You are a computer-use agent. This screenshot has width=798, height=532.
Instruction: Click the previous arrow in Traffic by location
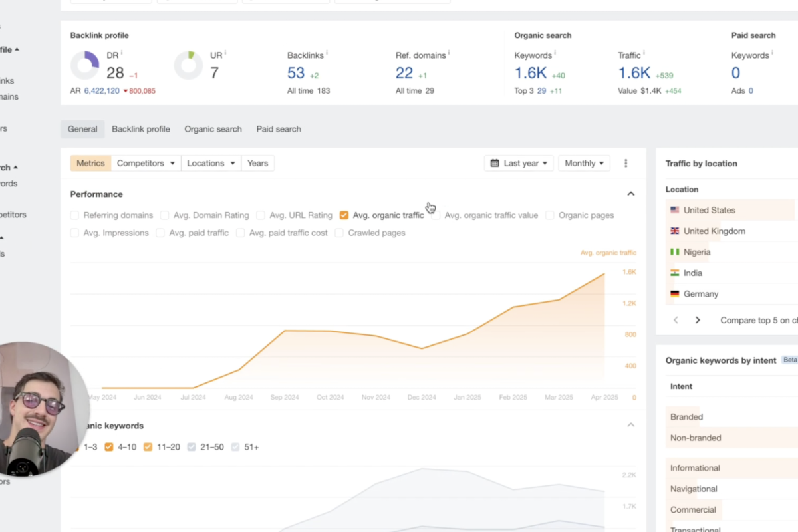coord(676,320)
